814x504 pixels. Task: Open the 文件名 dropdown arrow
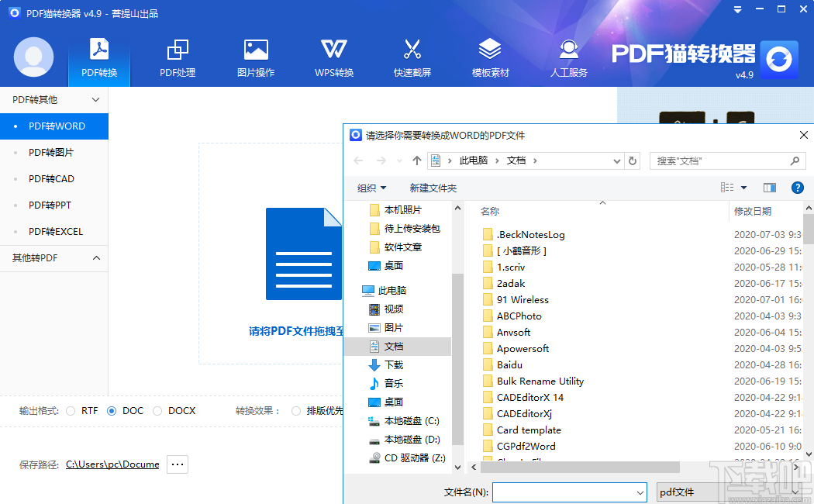point(640,493)
